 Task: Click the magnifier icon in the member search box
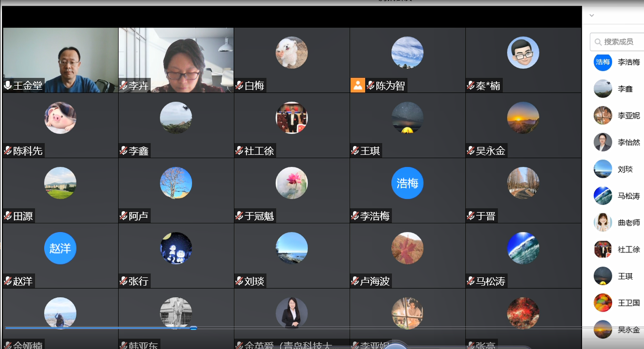(599, 42)
